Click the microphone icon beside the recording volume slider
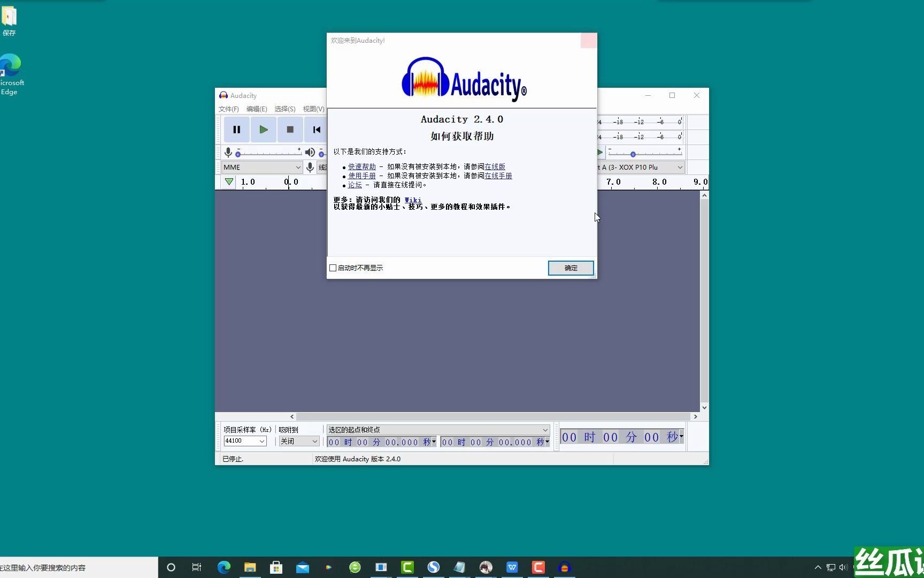Viewport: 924px width, 578px height. tap(228, 153)
